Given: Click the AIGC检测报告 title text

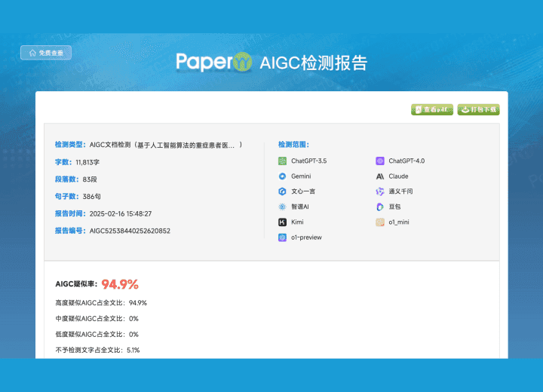Looking at the screenshot, I should [x=314, y=63].
